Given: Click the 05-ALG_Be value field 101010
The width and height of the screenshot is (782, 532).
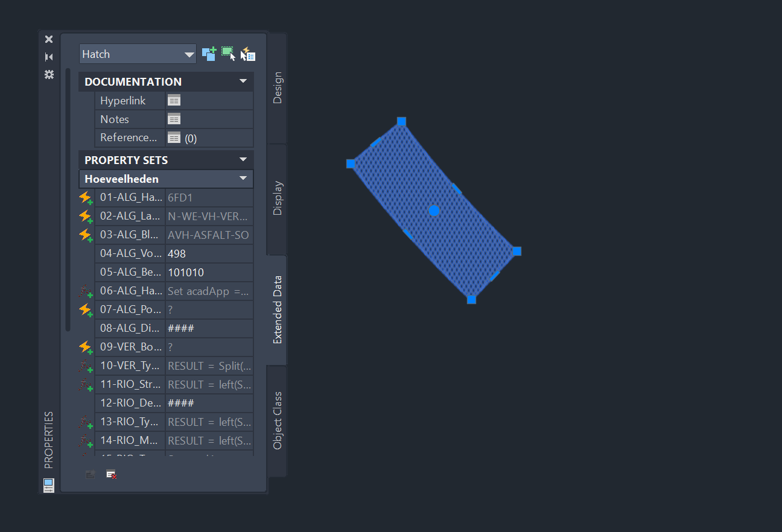Looking at the screenshot, I should click(209, 273).
